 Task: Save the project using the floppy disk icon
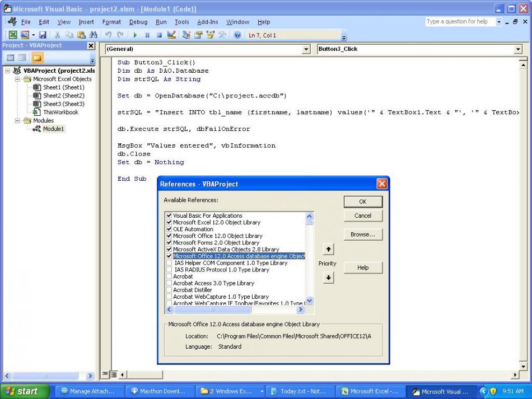[x=43, y=35]
